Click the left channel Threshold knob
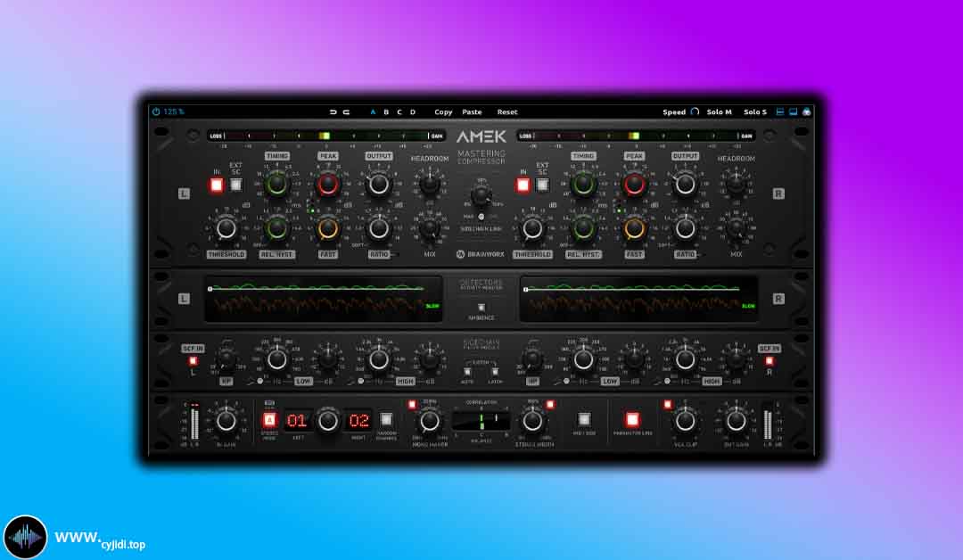 (x=226, y=228)
